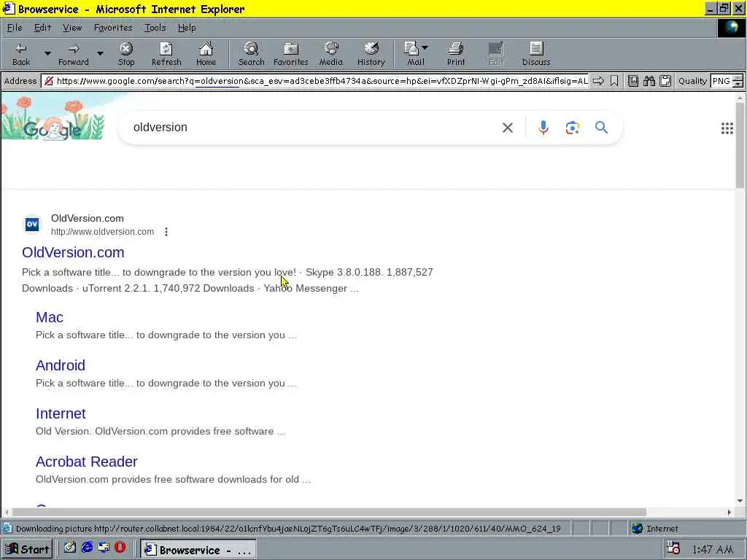Launch Internet Explorer from the quick launch bar

pyautogui.click(x=87, y=548)
